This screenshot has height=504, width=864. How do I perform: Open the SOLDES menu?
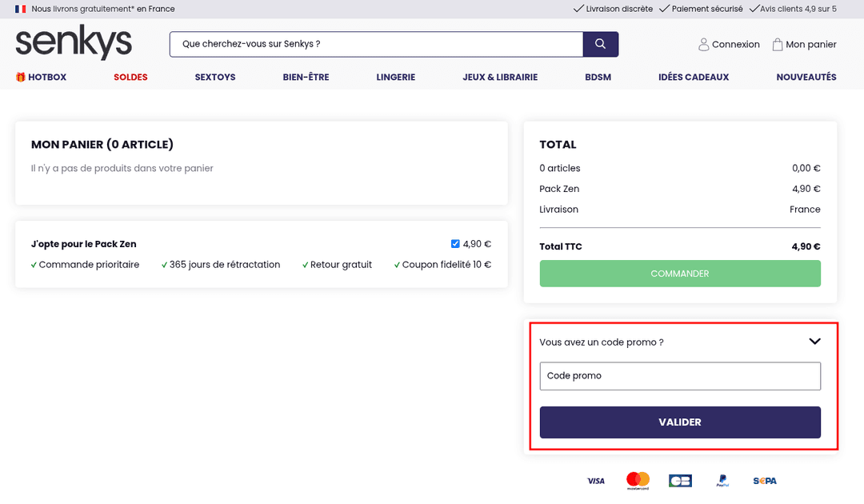click(130, 77)
